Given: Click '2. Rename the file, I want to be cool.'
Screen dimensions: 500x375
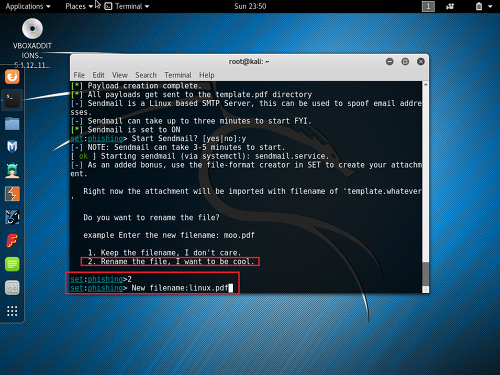Looking at the screenshot, I should tap(171, 261).
